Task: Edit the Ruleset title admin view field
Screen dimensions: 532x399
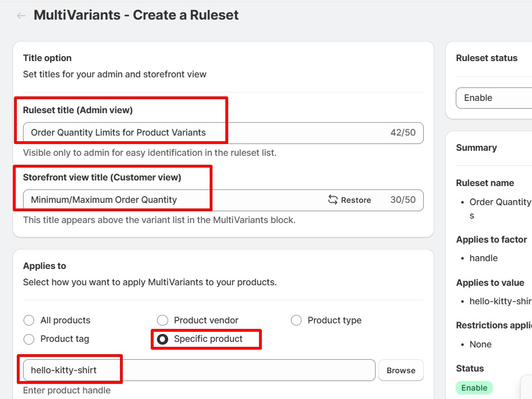Action: (x=223, y=133)
